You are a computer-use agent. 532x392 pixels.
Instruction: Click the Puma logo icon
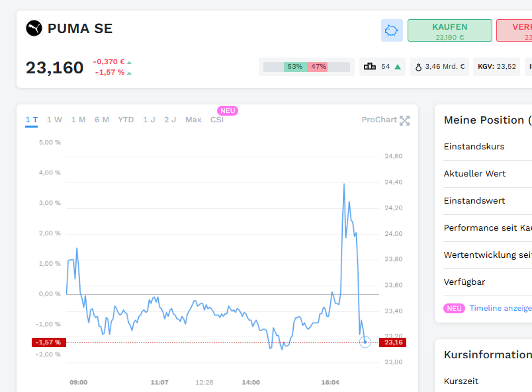point(34,28)
